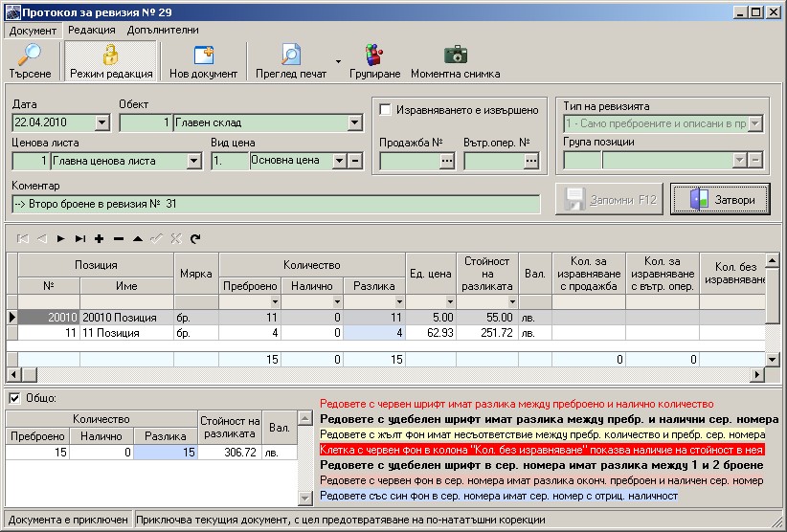Open Група позиции dropdown arrow

pyautogui.click(x=739, y=161)
